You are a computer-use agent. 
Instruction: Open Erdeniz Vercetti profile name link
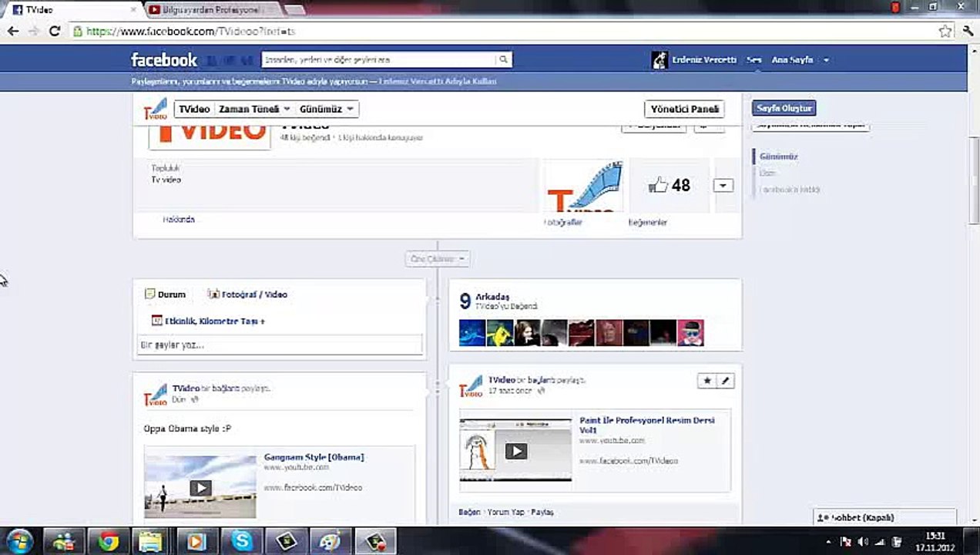(x=704, y=60)
